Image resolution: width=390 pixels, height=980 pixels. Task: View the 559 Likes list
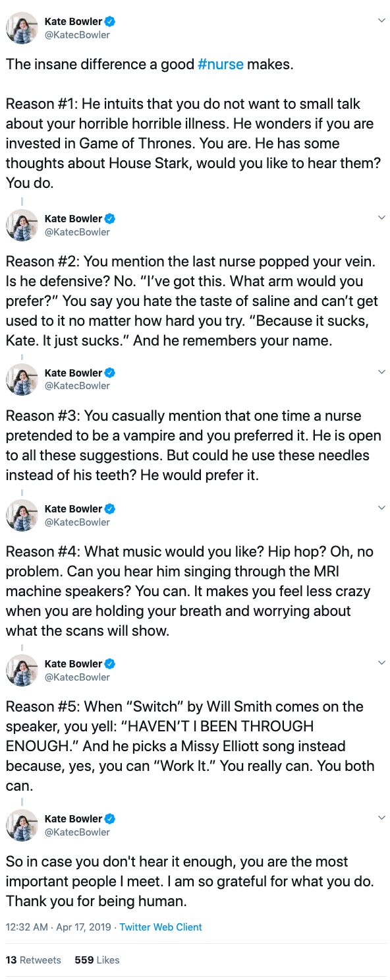coord(97,960)
